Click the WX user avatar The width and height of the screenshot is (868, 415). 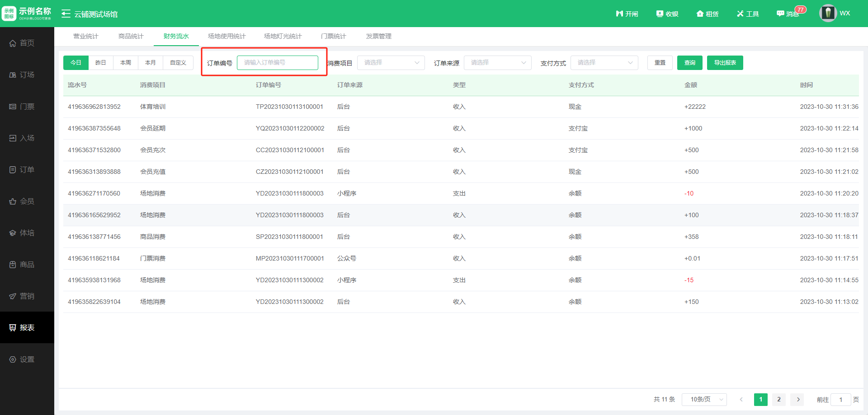click(828, 13)
